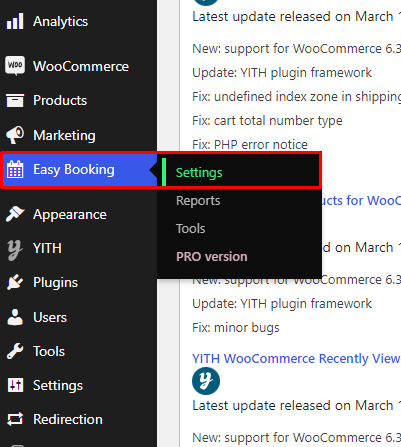Screen dimensions: 401x447
Task: Click the round YITH plugin logo thumbnail
Action: coord(206,381)
